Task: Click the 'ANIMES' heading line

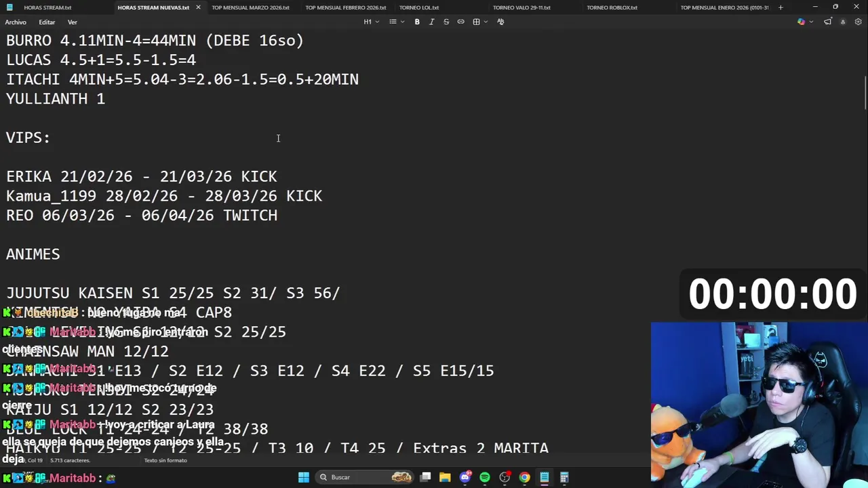Action: tap(33, 254)
